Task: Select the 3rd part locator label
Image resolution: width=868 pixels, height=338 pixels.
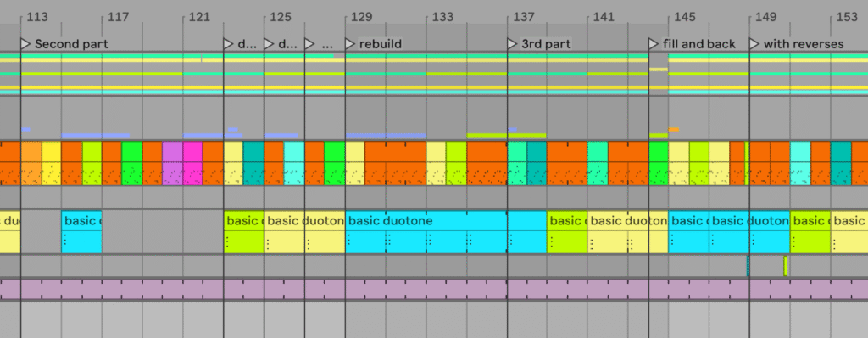Action: (546, 44)
